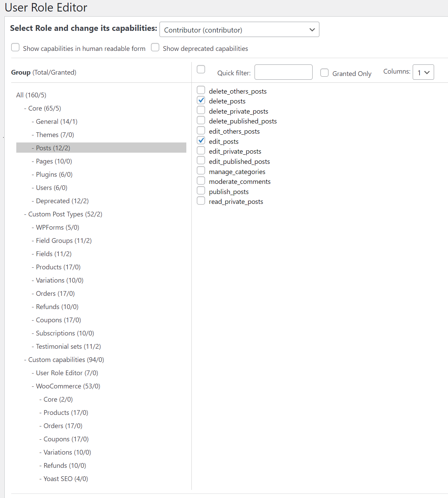This screenshot has height=498, width=448.
Task: Check the Granted Only filter checkbox
Action: (324, 73)
